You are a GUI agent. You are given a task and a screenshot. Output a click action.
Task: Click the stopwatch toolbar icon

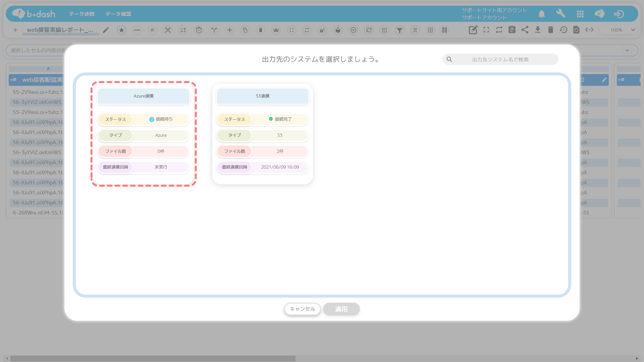(199, 30)
